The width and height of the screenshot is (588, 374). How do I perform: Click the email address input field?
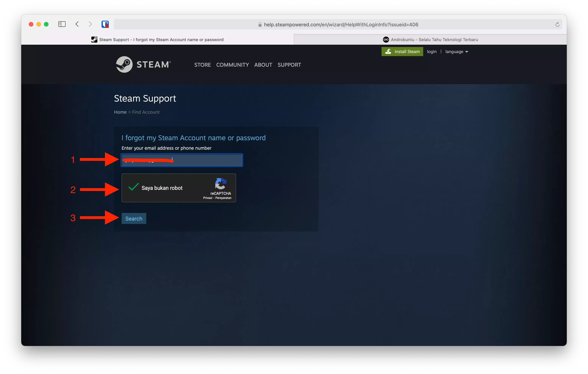click(181, 160)
